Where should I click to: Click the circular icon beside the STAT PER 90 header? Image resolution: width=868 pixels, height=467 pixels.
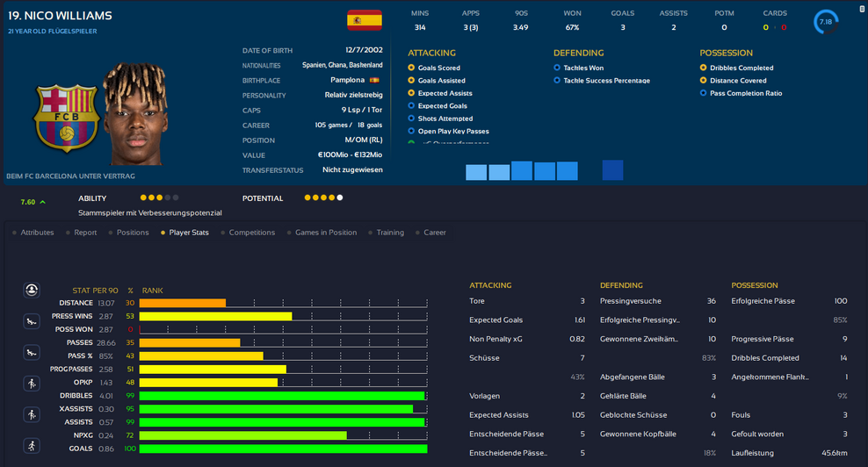[33, 290]
